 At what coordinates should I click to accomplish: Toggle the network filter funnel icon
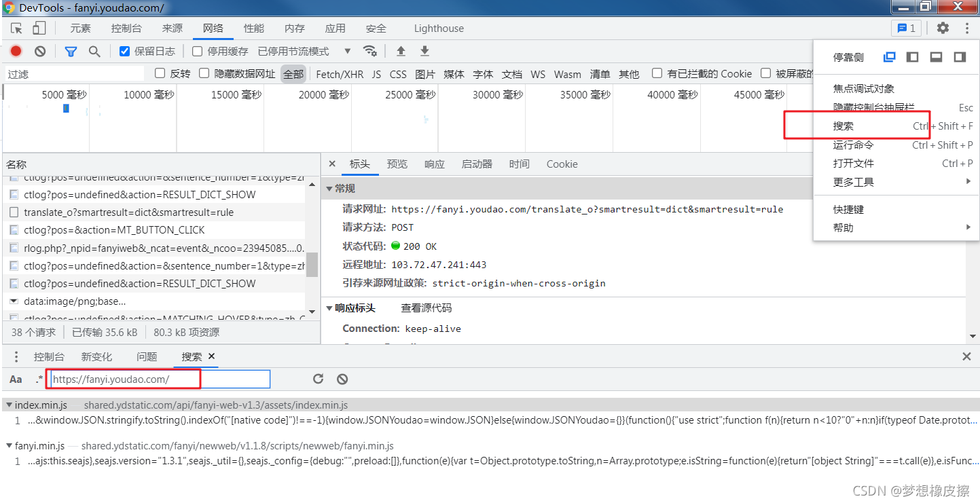tap(71, 52)
